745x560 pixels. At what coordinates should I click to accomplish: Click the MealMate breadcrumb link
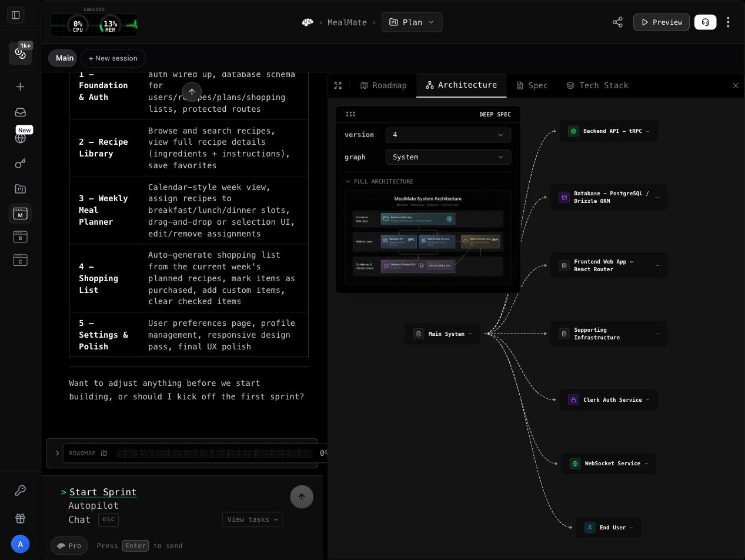[x=347, y=22]
